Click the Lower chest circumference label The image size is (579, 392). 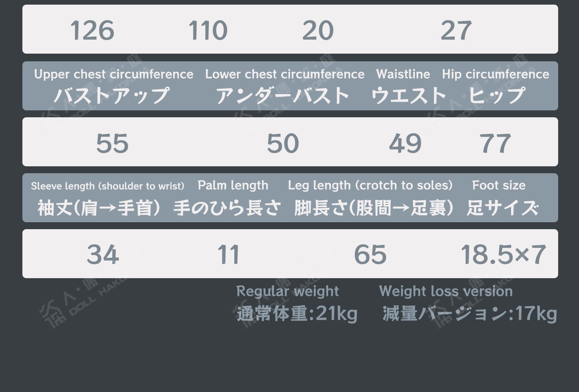284,74
